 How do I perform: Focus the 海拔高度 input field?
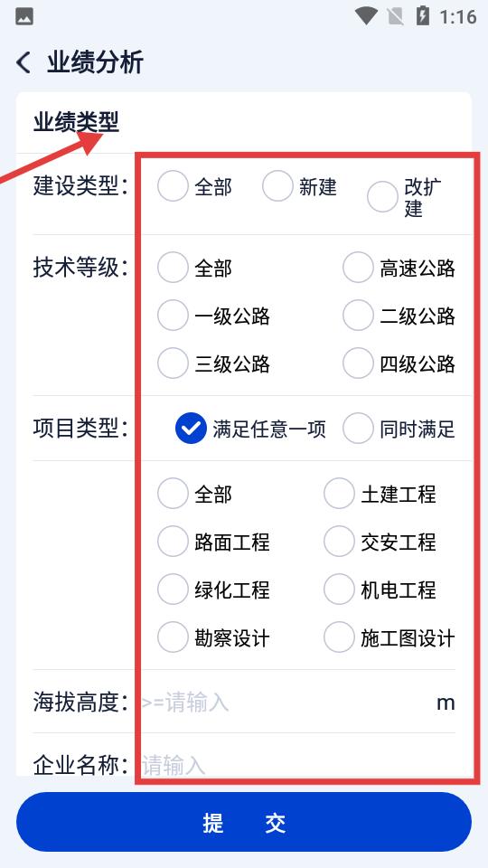pos(285,703)
